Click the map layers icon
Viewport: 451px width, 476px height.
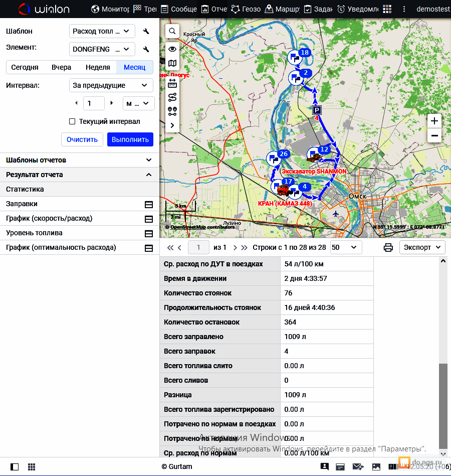[172, 63]
